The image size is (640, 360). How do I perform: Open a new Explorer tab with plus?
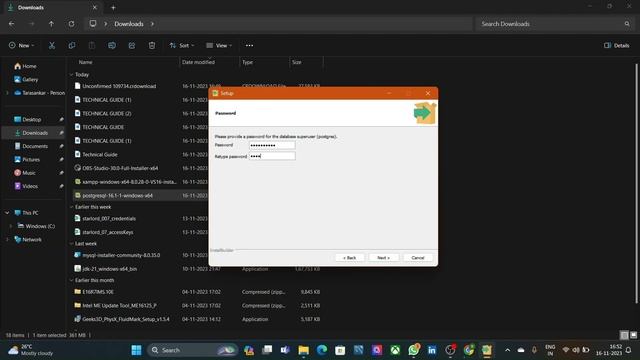click(x=113, y=7)
